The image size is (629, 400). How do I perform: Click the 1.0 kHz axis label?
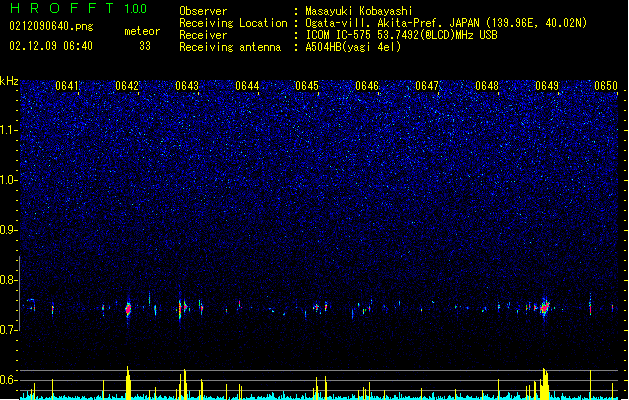(x=9, y=180)
